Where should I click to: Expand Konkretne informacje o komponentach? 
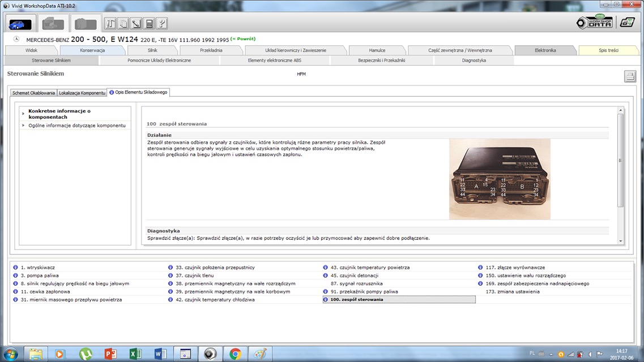pyautogui.click(x=59, y=114)
